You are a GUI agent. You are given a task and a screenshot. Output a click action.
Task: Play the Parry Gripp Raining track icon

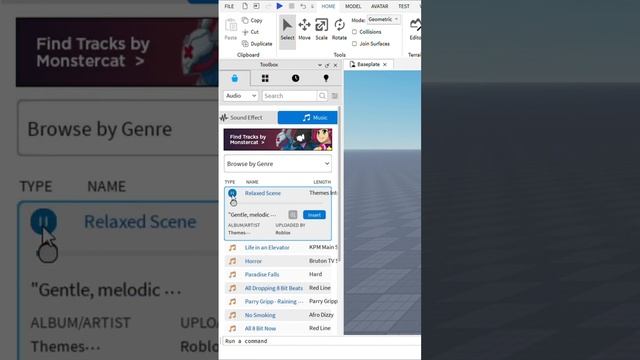(232, 301)
